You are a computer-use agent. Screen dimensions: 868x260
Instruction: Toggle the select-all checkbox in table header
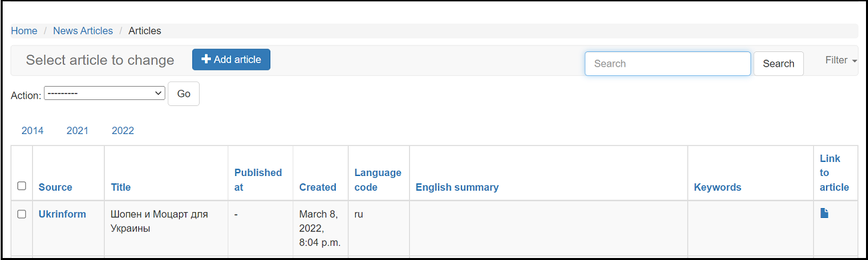(x=21, y=186)
